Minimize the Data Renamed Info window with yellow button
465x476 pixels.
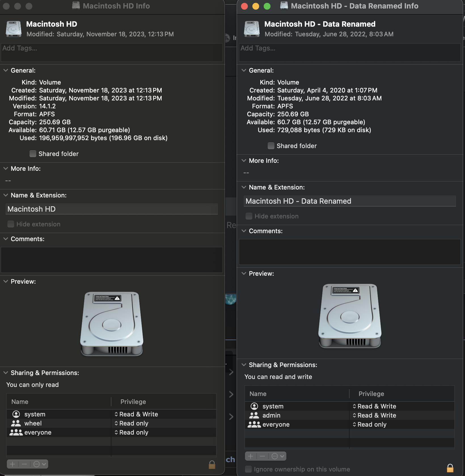256,6
